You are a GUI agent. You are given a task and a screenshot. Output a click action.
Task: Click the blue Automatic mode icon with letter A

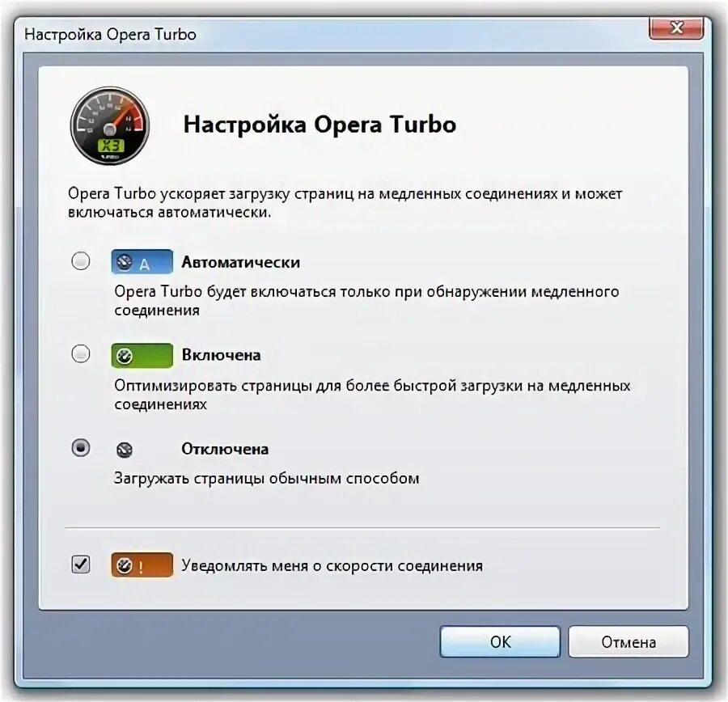pos(142,262)
